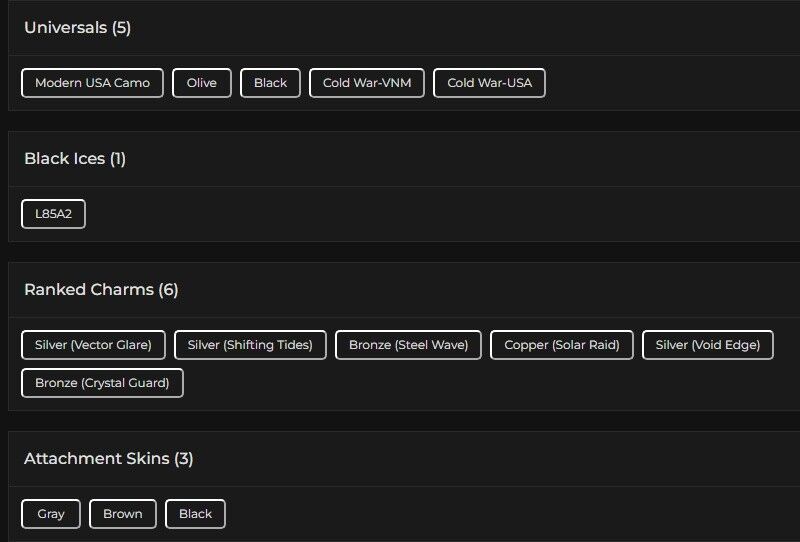
Task: Click the Modern USA Camo tag
Action: pyautogui.click(x=92, y=83)
